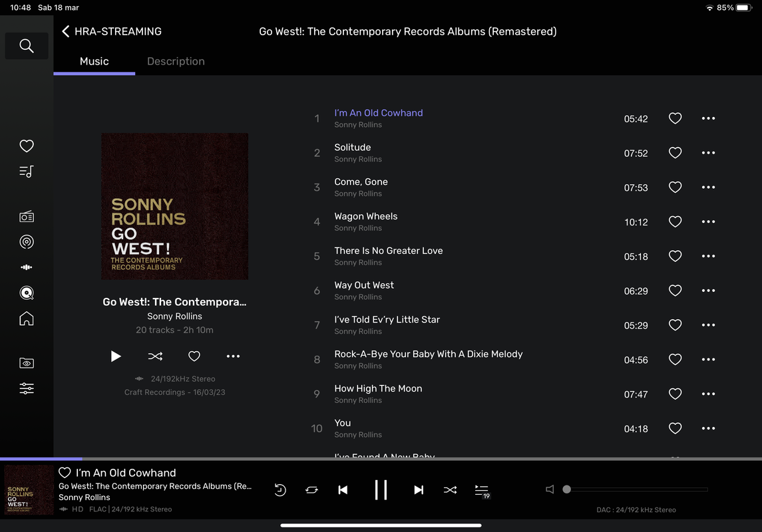Select the Music tab

pos(95,61)
